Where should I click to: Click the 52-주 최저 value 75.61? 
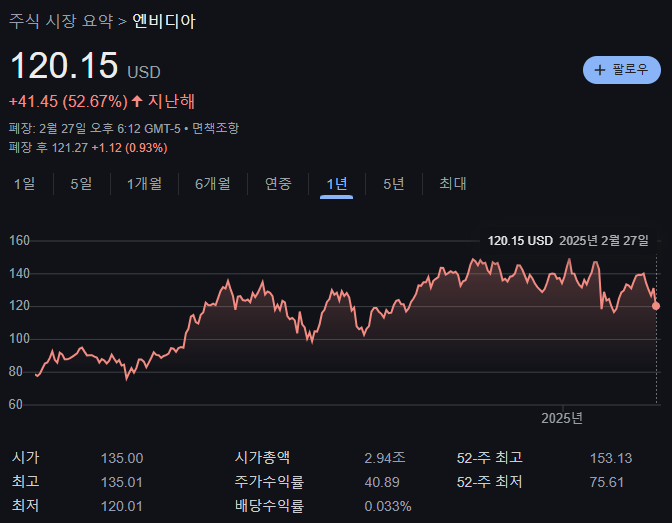[606, 482]
